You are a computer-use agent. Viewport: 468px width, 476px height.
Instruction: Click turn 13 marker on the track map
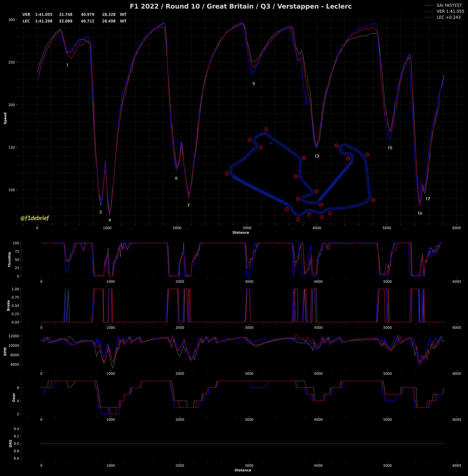pos(298,219)
